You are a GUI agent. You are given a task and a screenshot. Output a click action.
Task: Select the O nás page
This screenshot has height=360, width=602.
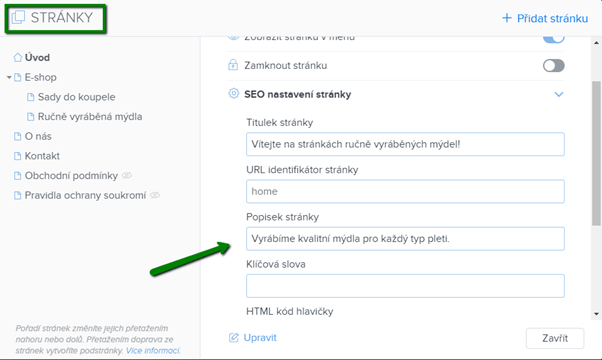(38, 136)
